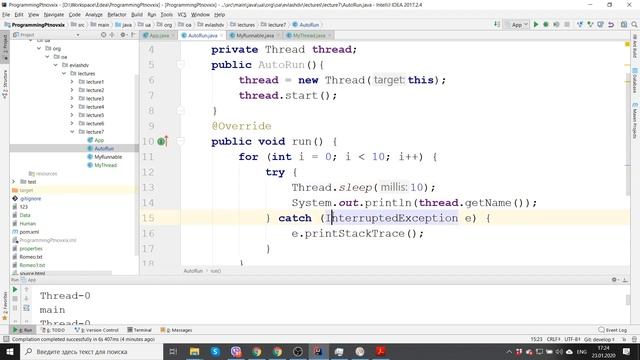Viewport: 640px width, 360px height.
Task: Switch to the MyThread.java tab
Action: 309,36
